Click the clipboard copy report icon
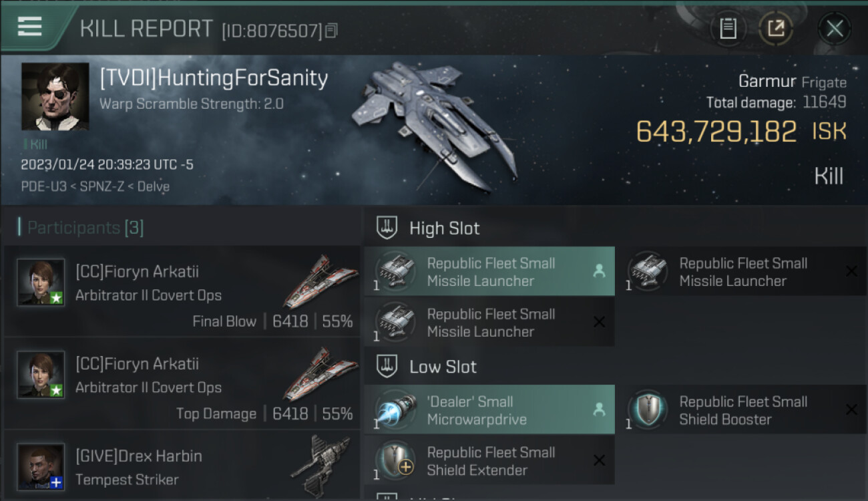Image resolution: width=868 pixels, height=501 pixels. point(728,29)
